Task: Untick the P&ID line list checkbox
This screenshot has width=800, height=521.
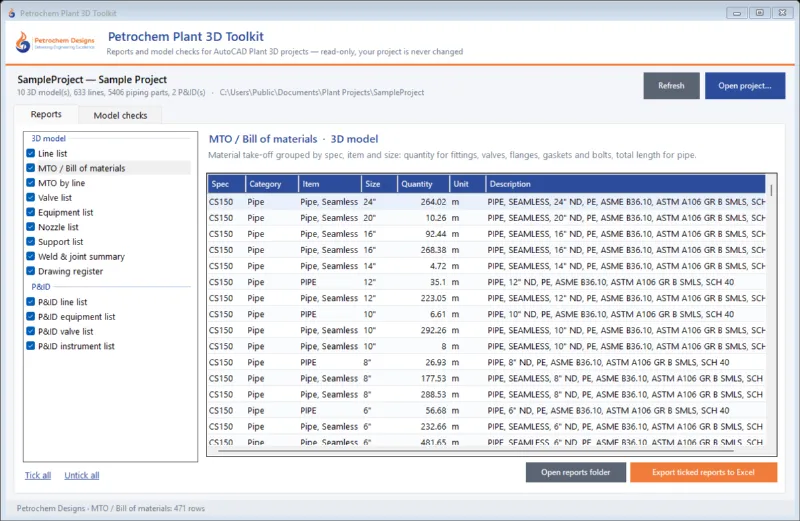Action: [31, 302]
